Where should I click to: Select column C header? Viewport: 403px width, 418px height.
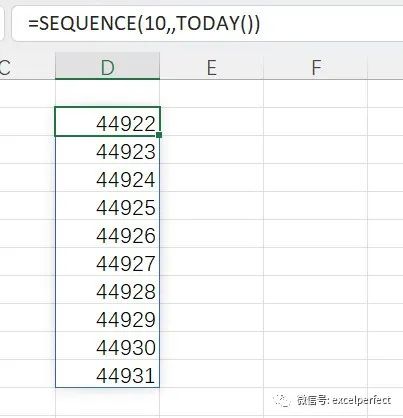click(27, 66)
